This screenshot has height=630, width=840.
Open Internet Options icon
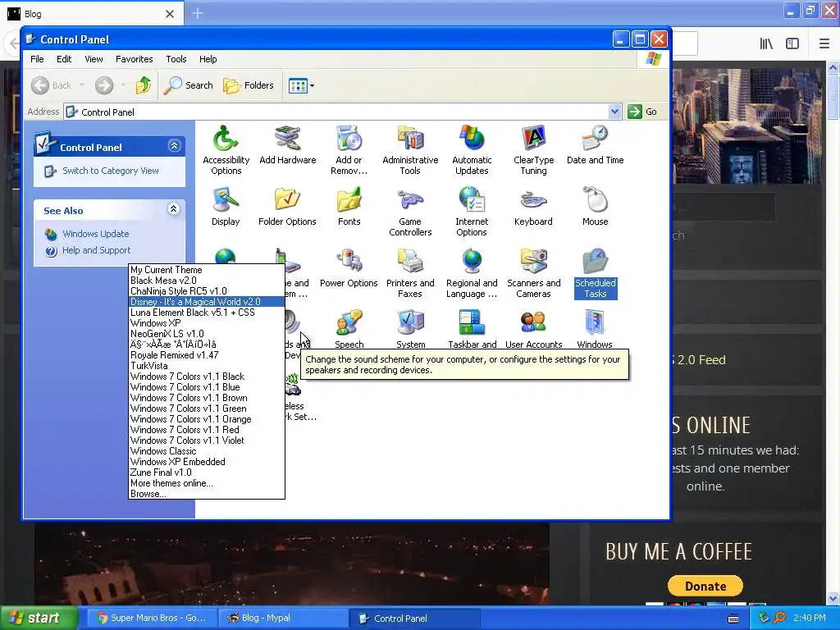pos(472,212)
